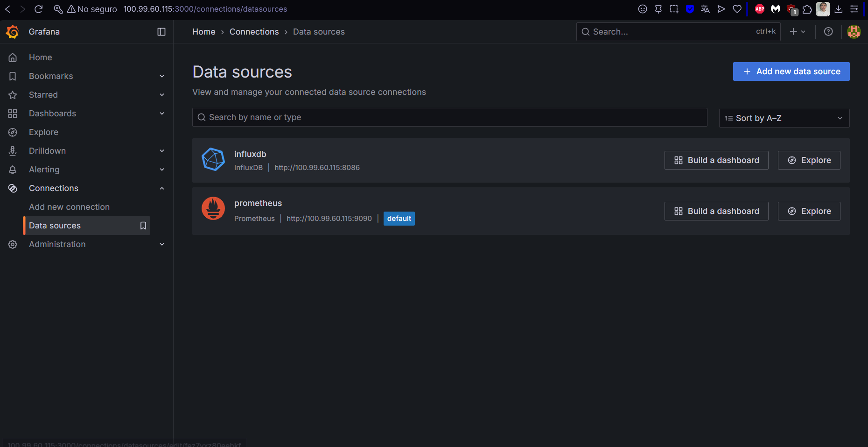Open the browser downloads icon

839,9
